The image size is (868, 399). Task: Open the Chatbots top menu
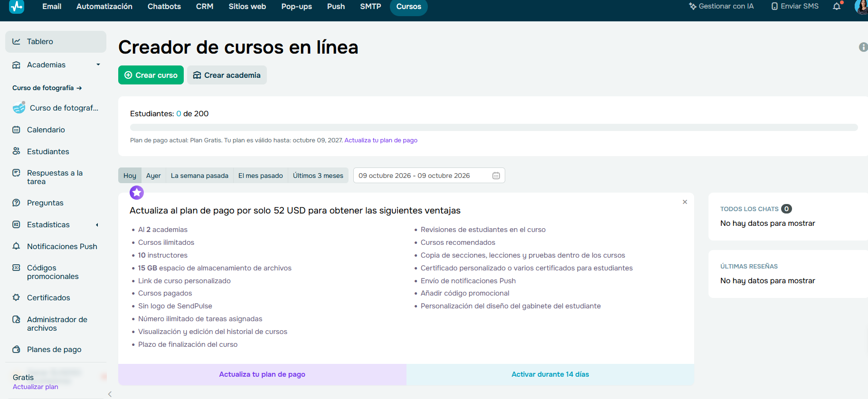(x=164, y=6)
